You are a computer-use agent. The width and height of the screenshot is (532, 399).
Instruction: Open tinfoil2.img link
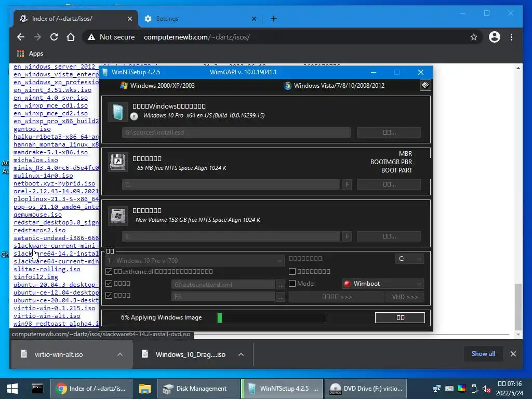[36, 277]
